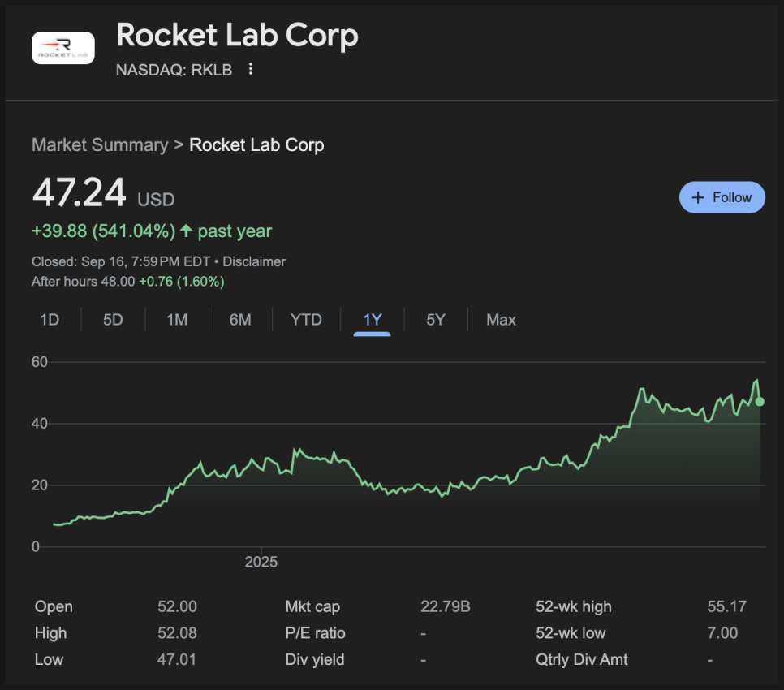This screenshot has height=690, width=784.
Task: Switch chart to 1D range
Action: click(x=50, y=320)
